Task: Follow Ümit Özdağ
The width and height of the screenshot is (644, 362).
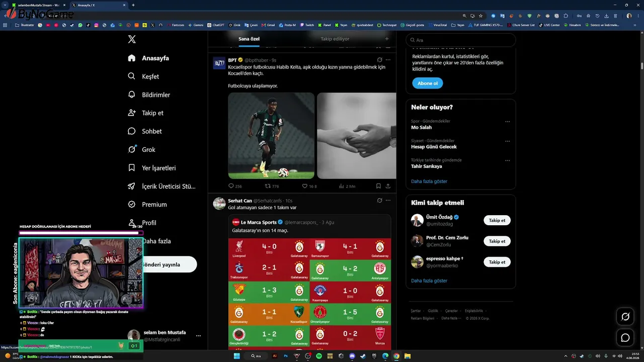Action: 497,220
